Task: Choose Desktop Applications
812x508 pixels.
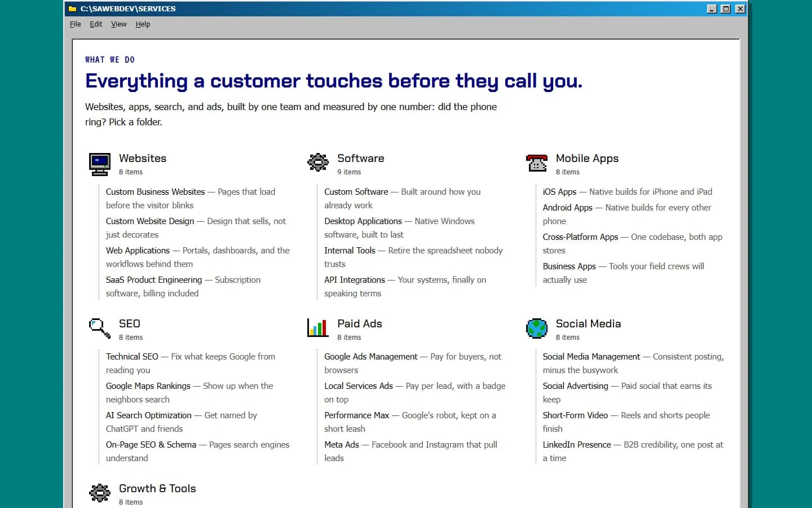Action: pyautogui.click(x=363, y=221)
